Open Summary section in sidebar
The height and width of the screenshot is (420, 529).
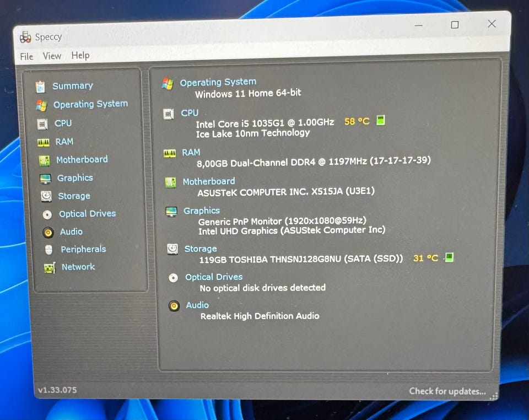point(73,85)
